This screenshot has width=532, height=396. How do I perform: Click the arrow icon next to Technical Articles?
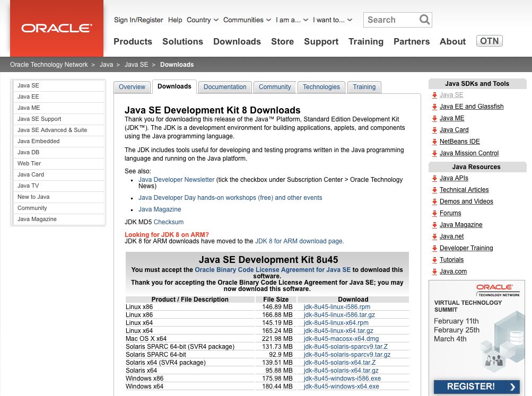point(434,190)
